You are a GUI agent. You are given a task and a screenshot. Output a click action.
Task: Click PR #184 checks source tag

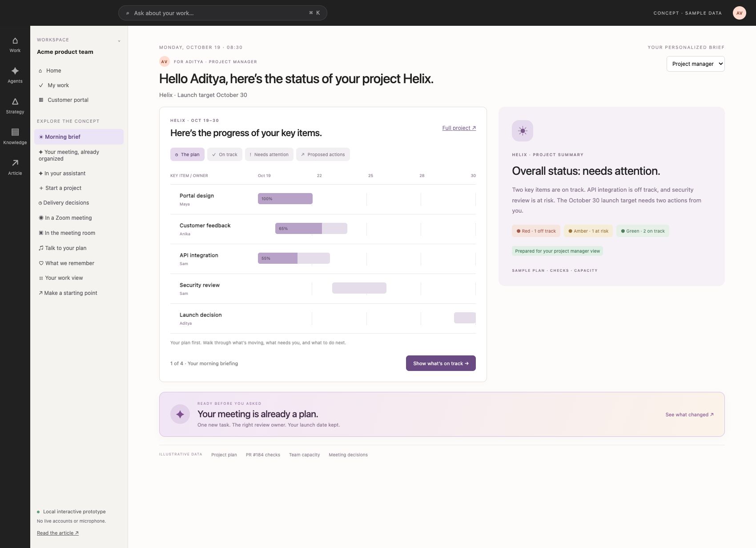(x=263, y=455)
